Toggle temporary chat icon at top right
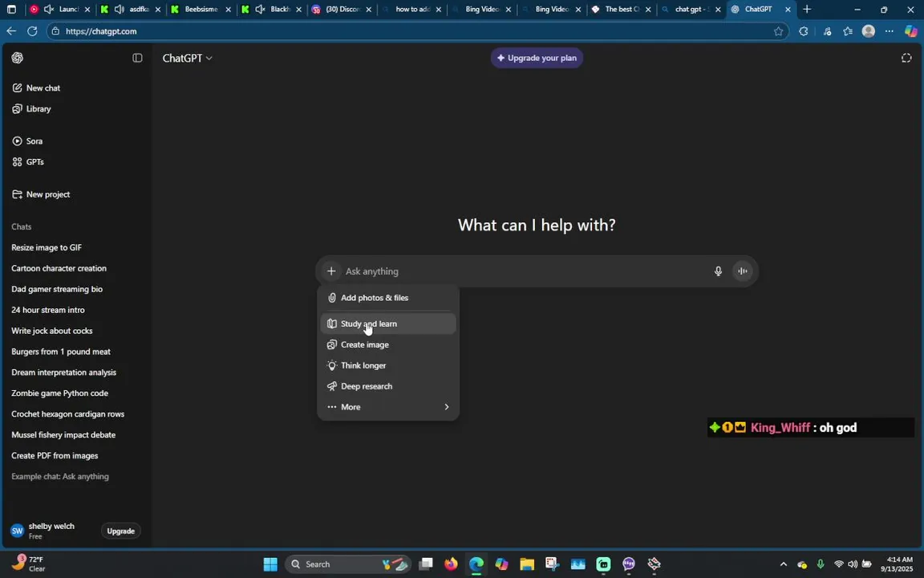The height and width of the screenshot is (578, 924). click(x=906, y=58)
